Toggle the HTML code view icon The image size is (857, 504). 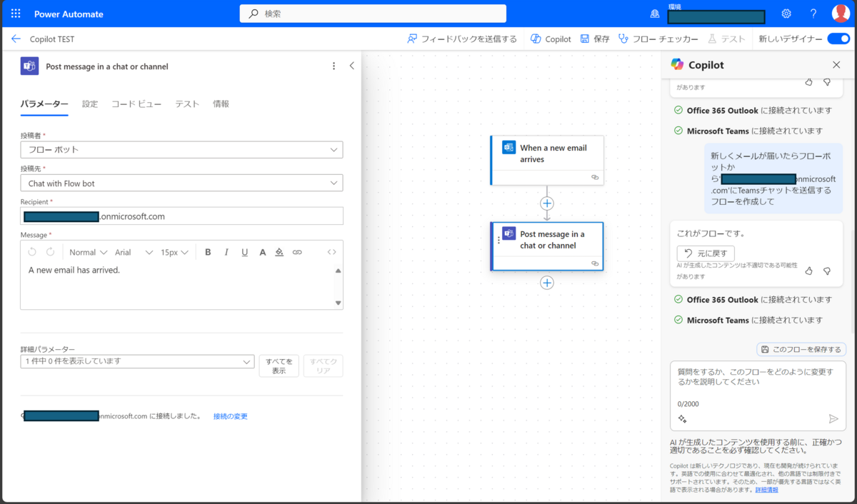332,252
